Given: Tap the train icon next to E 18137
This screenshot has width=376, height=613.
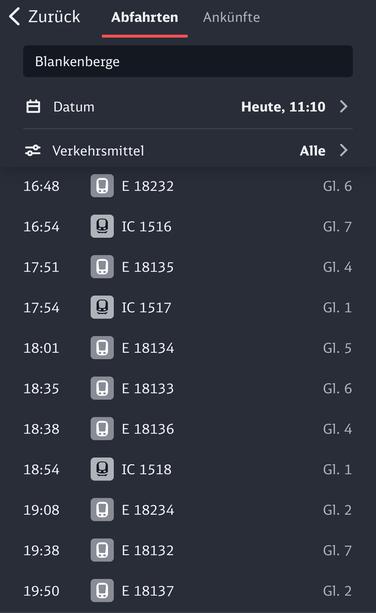Looking at the screenshot, I should pyautogui.click(x=102, y=591).
